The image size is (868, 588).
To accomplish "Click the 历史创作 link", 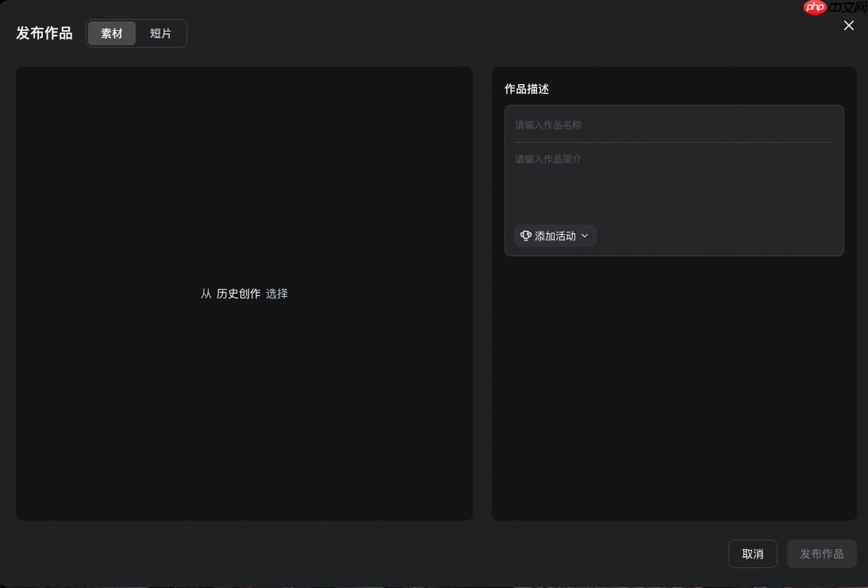I will tap(238, 294).
